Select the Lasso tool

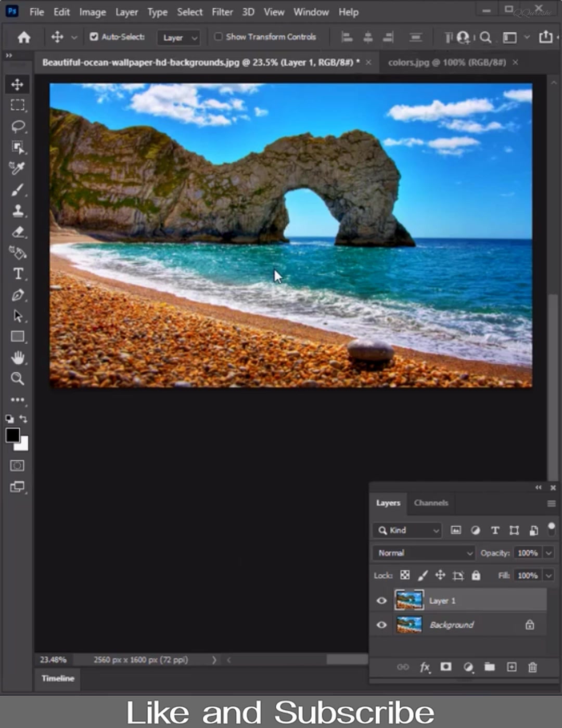pyautogui.click(x=18, y=126)
